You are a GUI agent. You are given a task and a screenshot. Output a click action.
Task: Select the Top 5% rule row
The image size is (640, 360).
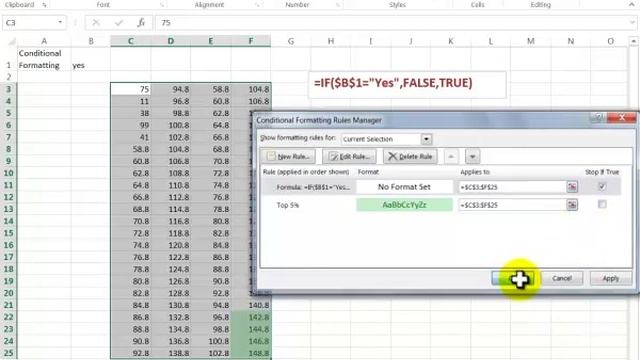click(441, 205)
